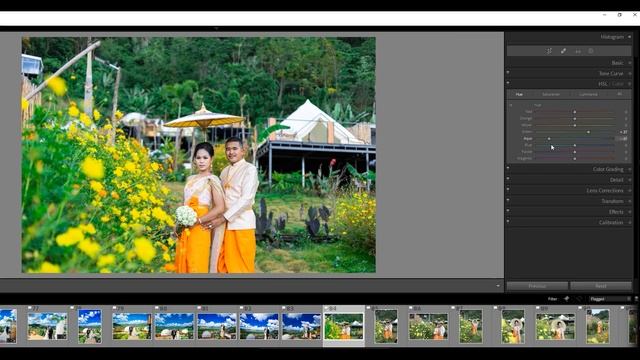Open toolbar options triangle below photo

(498, 286)
